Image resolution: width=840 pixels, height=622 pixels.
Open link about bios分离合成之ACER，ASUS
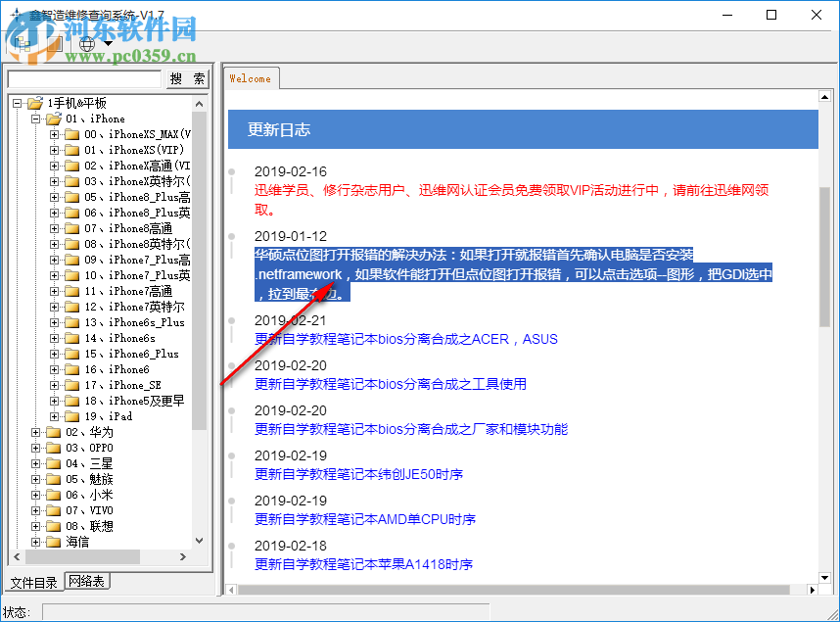[406, 339]
